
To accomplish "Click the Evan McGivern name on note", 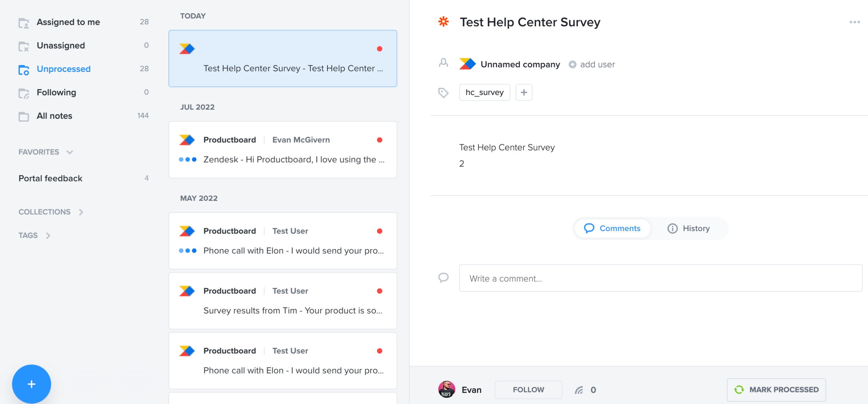I will (x=301, y=140).
